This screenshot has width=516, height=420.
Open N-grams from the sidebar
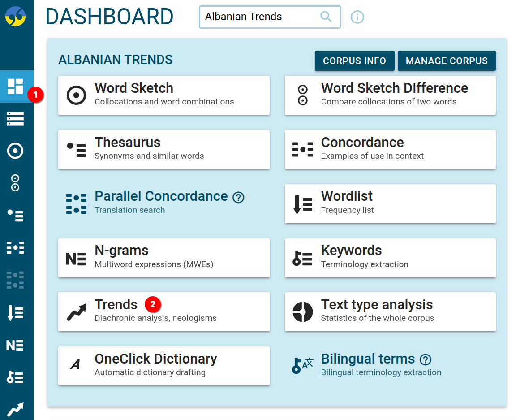point(16,345)
